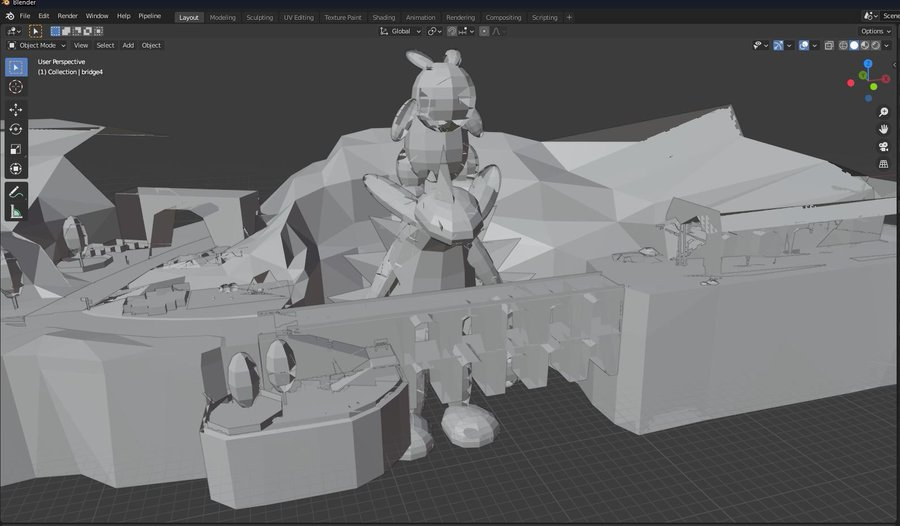Add a new workspace with plus button
The image size is (900, 526).
pyautogui.click(x=570, y=17)
